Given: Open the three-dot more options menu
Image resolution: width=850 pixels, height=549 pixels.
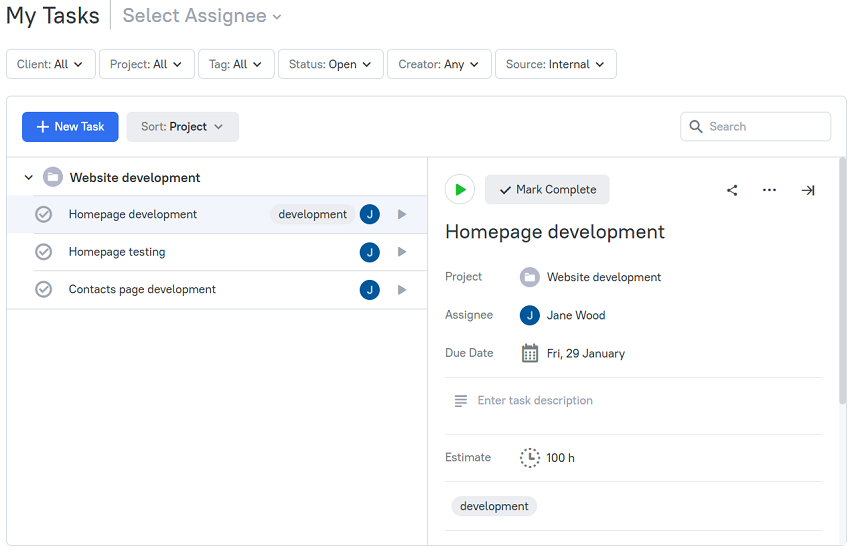Looking at the screenshot, I should click(769, 190).
